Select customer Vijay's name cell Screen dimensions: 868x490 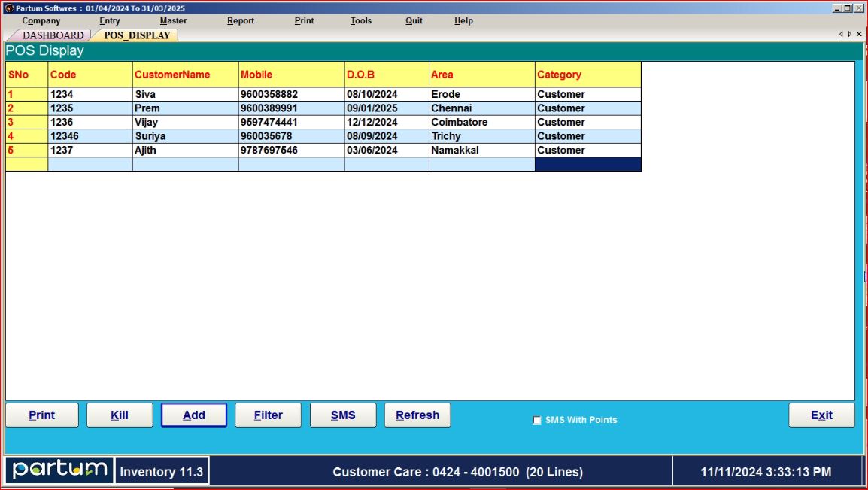(185, 123)
